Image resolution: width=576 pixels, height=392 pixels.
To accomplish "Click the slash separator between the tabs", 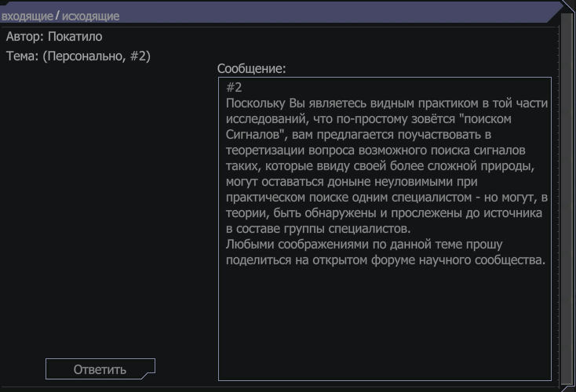I will pos(57,16).
